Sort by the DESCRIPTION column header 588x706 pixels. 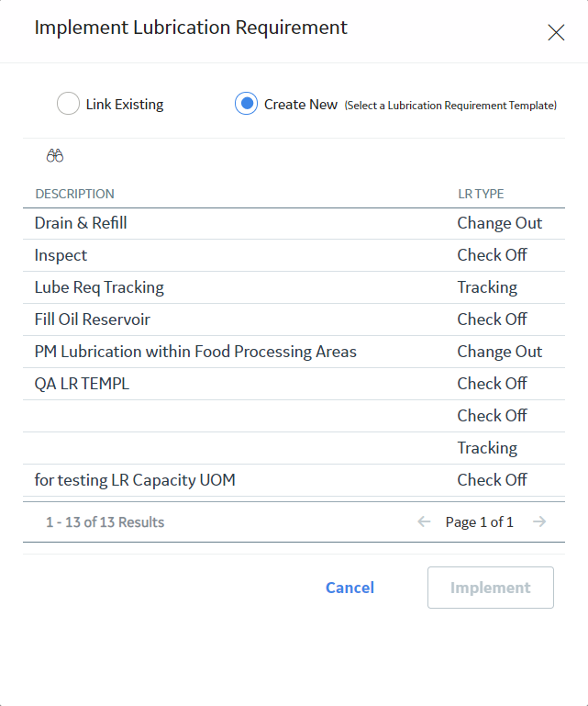[74, 194]
